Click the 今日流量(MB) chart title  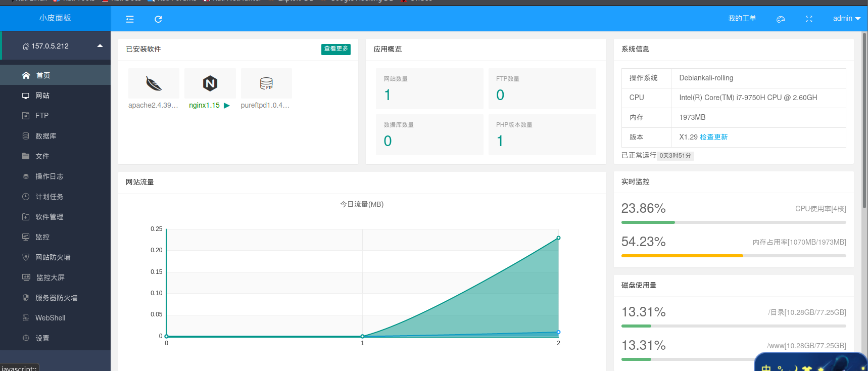pyautogui.click(x=362, y=204)
